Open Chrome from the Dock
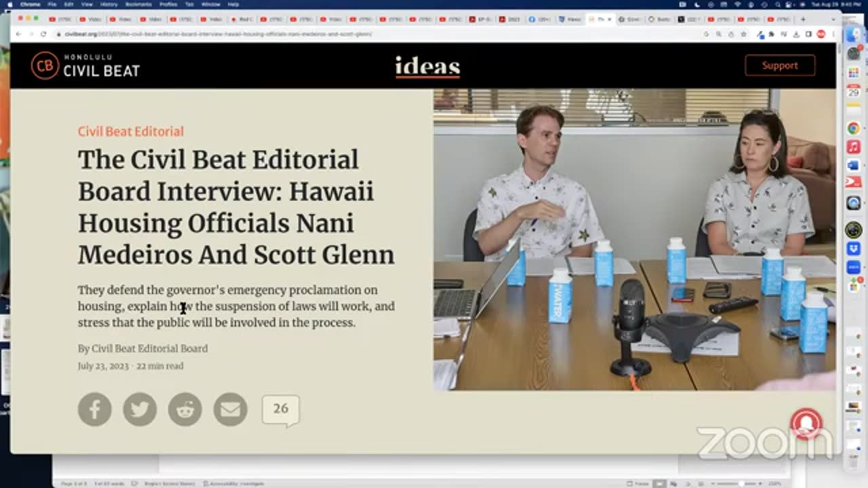Viewport: 868px width, 488px height. pyautogui.click(x=853, y=128)
